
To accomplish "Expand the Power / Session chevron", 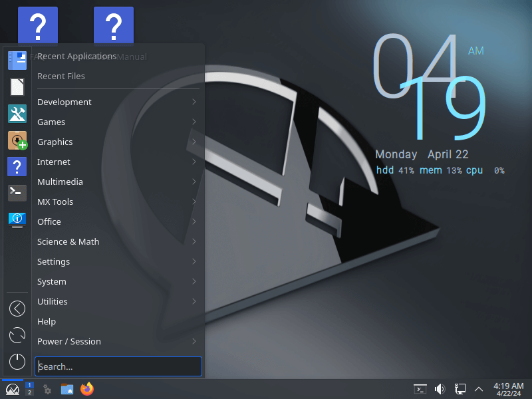I will pyautogui.click(x=194, y=341).
